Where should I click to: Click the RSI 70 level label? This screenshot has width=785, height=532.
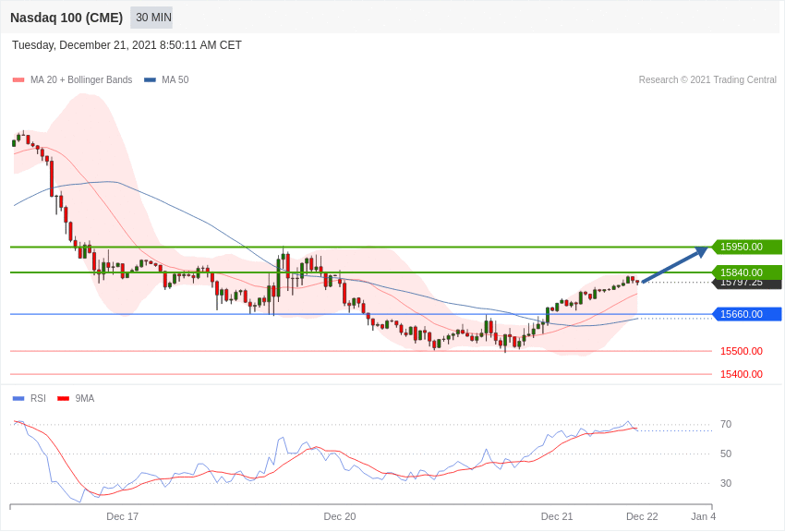click(x=726, y=424)
